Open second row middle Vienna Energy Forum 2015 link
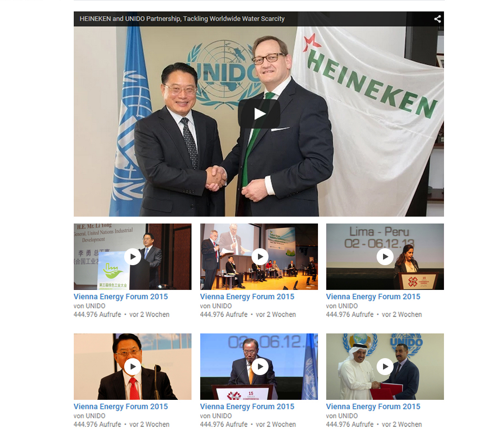 [247, 407]
